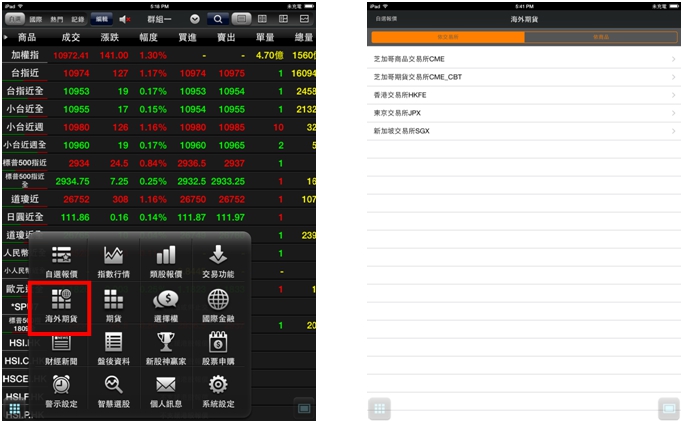Open 交易功能 trading function icon
The image size is (681, 422).
coord(218,260)
